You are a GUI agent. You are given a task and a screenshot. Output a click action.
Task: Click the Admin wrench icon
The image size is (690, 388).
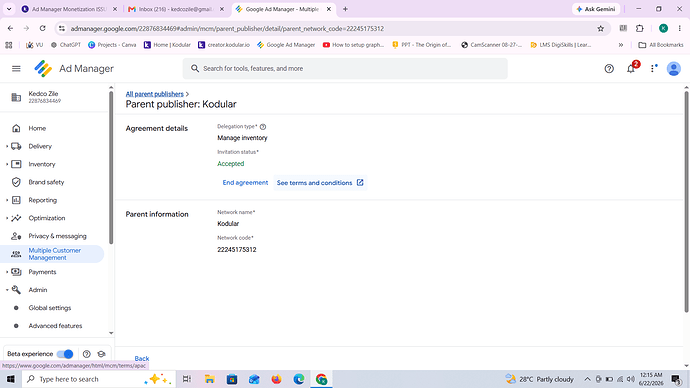point(16,290)
